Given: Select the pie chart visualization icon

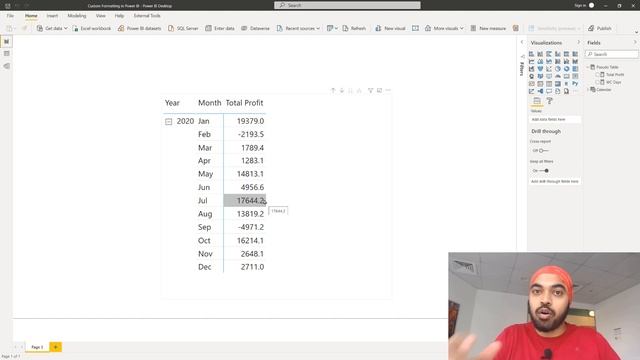Looking at the screenshot, I should 558,69.
